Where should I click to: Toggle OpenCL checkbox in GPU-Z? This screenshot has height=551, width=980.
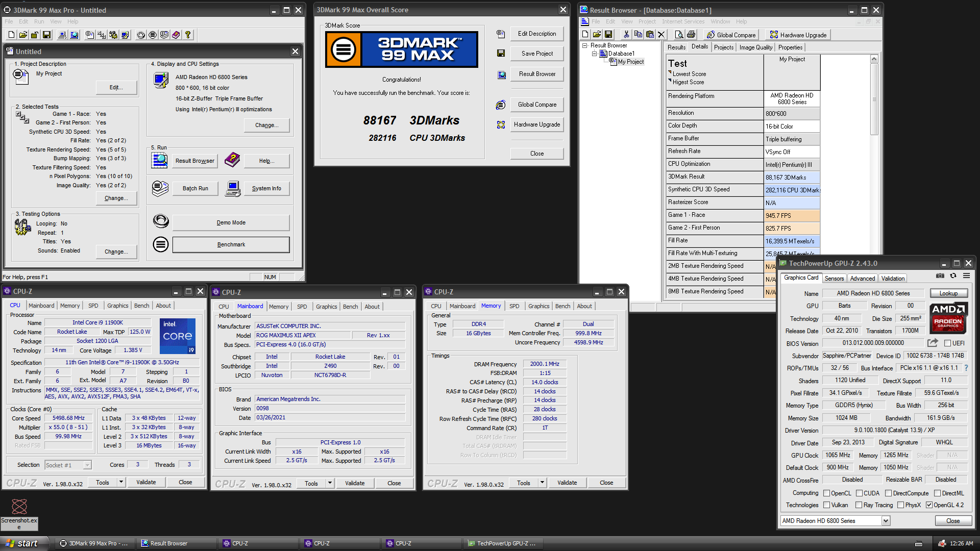click(x=827, y=493)
